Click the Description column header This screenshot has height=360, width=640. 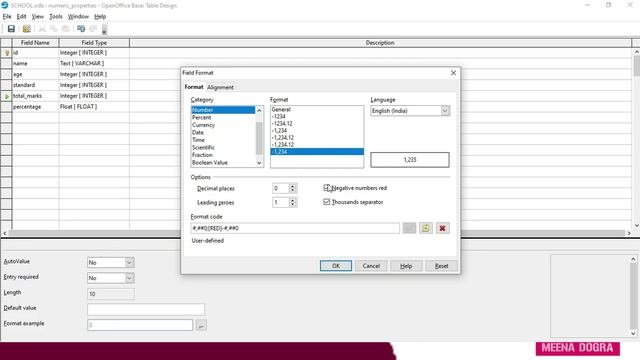pyautogui.click(x=380, y=42)
